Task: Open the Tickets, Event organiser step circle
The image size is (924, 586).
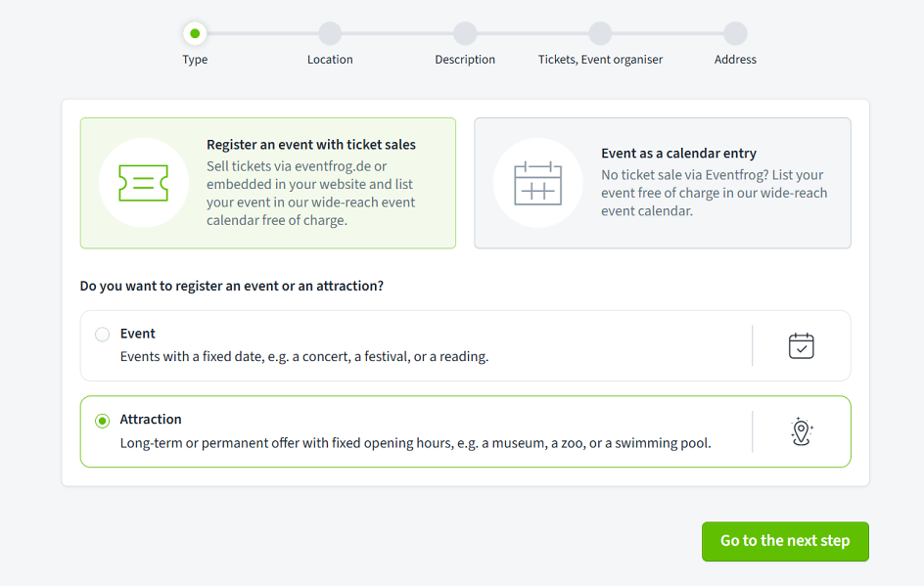Action: point(600,33)
